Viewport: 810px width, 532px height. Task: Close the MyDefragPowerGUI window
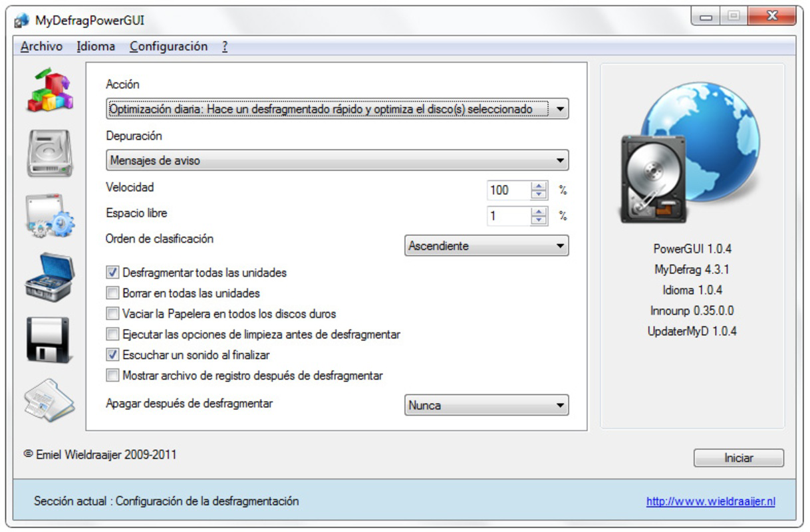pyautogui.click(x=771, y=17)
